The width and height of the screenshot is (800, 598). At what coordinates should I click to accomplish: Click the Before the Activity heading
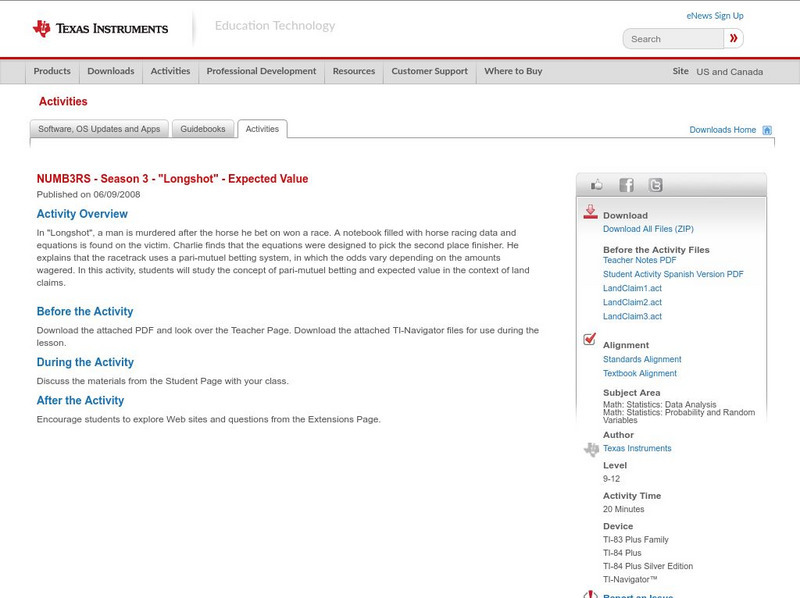(x=85, y=312)
